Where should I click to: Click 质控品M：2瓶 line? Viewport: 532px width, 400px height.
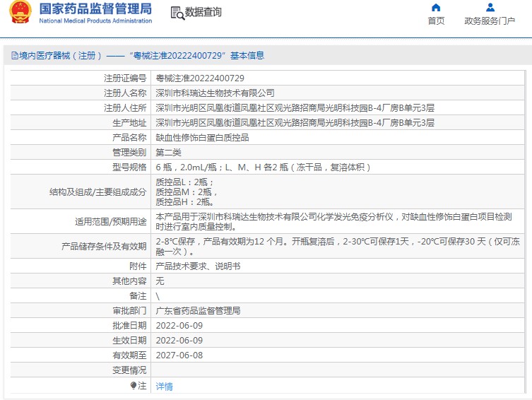tap(187, 192)
